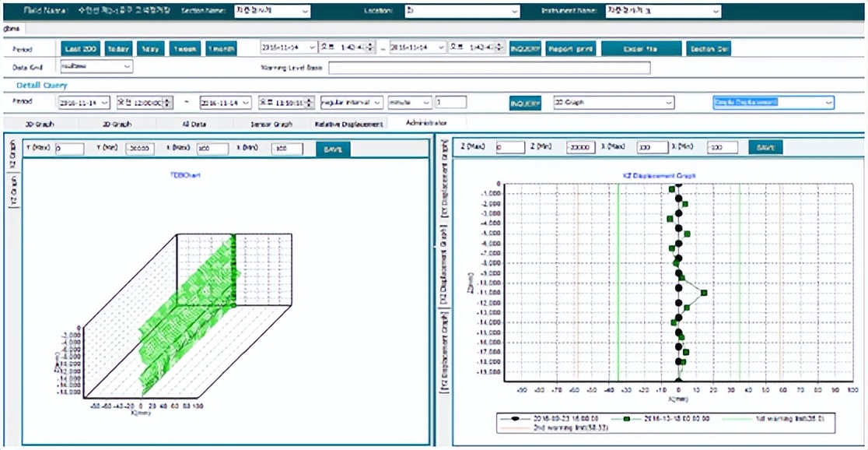
Task: Open the regular interval dropdown
Action: pos(352,102)
